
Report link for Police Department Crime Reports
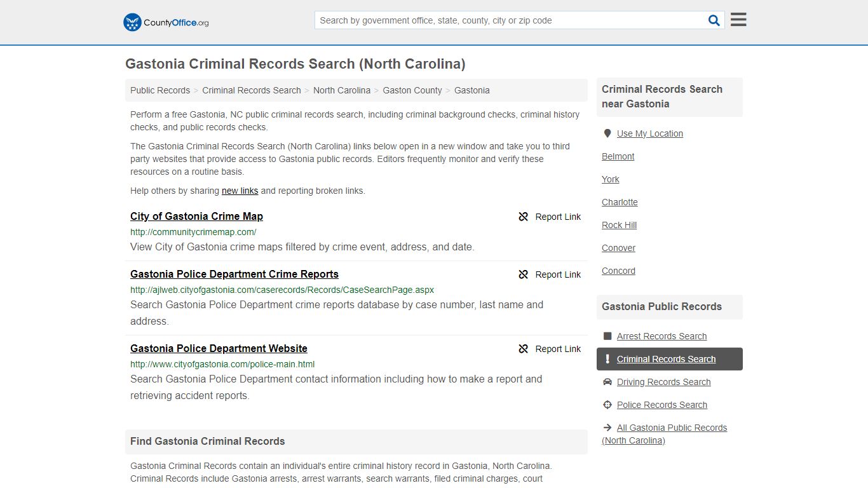(558, 274)
